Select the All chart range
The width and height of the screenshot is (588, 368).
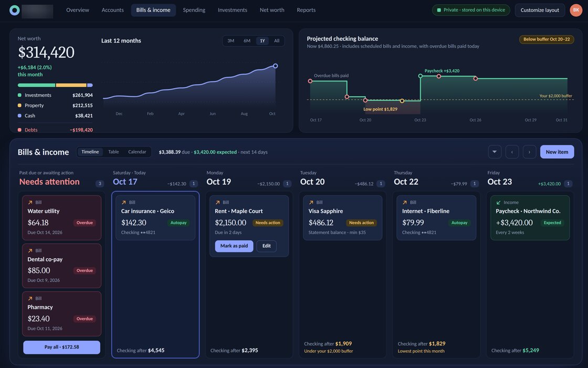click(x=277, y=40)
